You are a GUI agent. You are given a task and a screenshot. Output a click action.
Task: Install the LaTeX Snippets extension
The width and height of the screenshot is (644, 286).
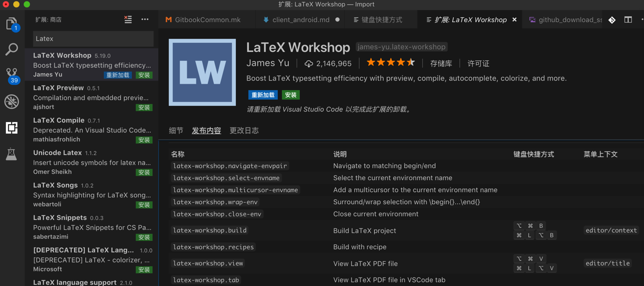(144, 237)
